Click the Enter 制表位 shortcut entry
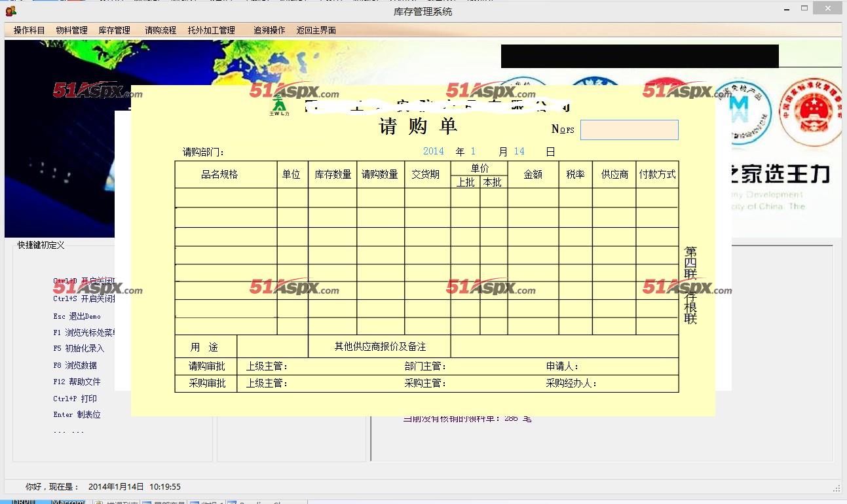This screenshot has width=847, height=504. (77, 414)
